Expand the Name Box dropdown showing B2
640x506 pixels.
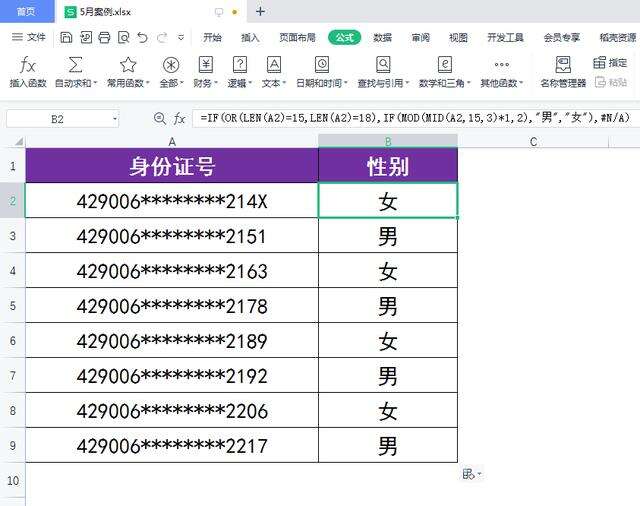(114, 119)
